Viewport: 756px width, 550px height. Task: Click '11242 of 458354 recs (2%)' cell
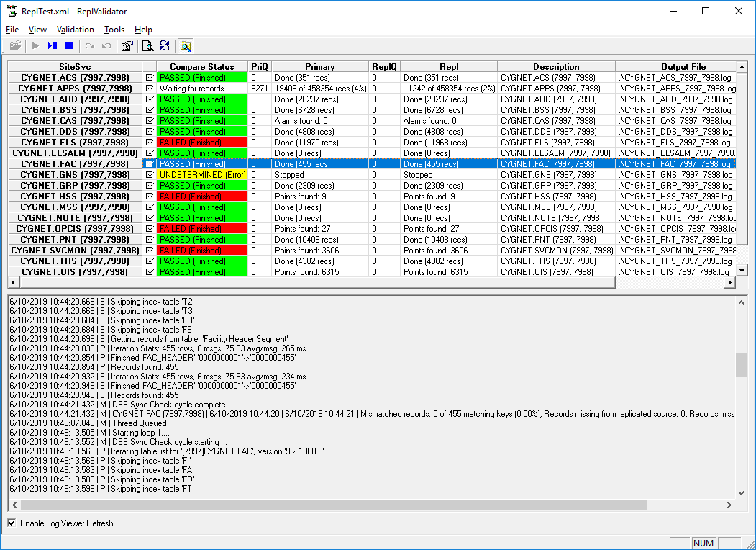(x=449, y=89)
